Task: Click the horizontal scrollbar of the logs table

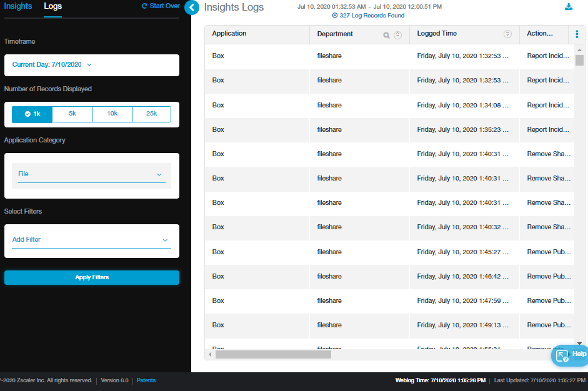Action: 272,354
